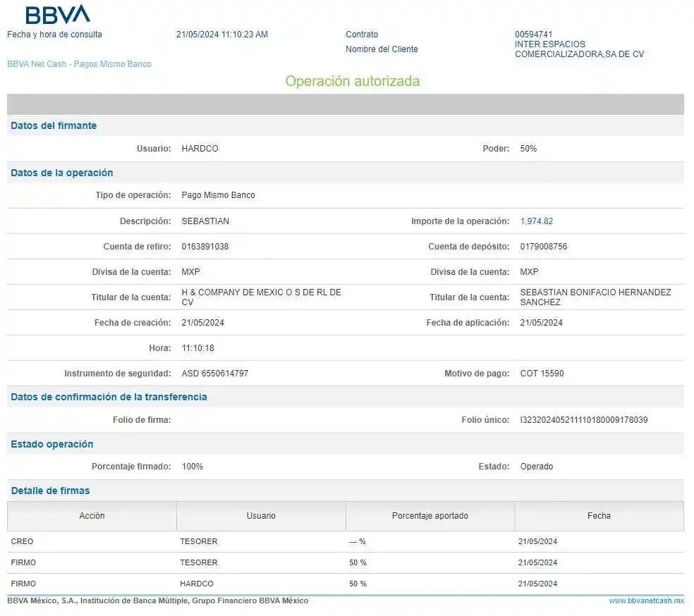Image resolution: width=694 pixels, height=616 pixels.
Task: Select the Datos de la operación section header
Action: [x=62, y=173]
